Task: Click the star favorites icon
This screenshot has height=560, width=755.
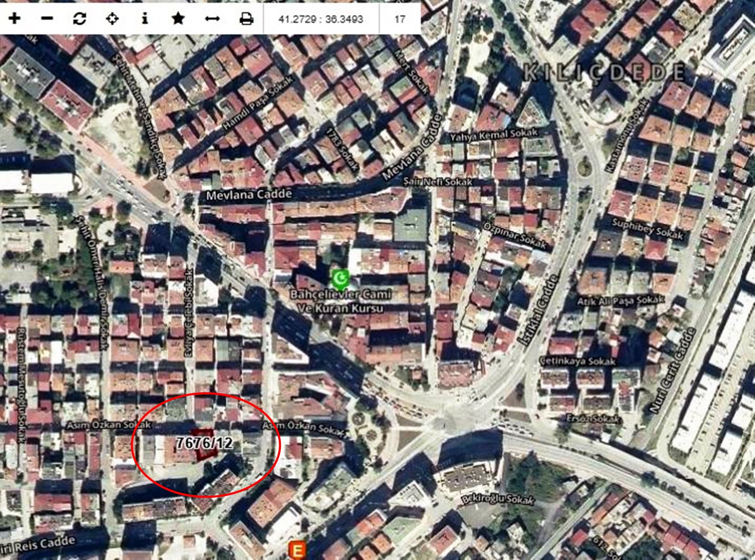Action: [178, 19]
